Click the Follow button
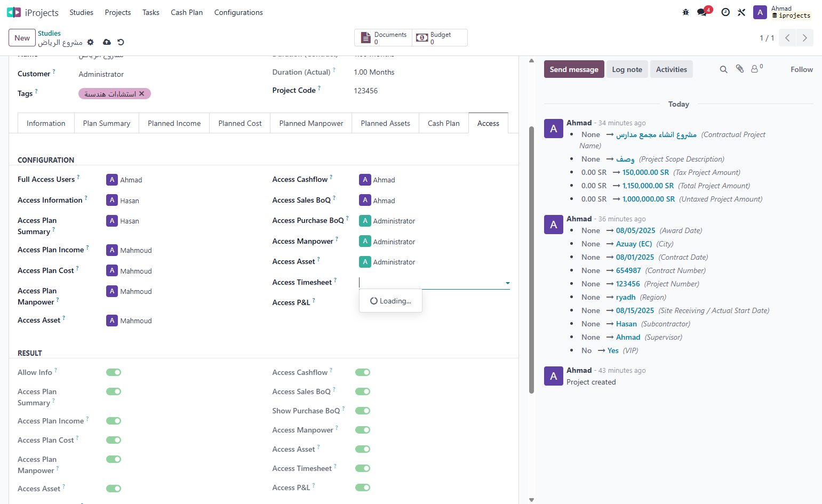This screenshot has width=822, height=504. tap(802, 69)
